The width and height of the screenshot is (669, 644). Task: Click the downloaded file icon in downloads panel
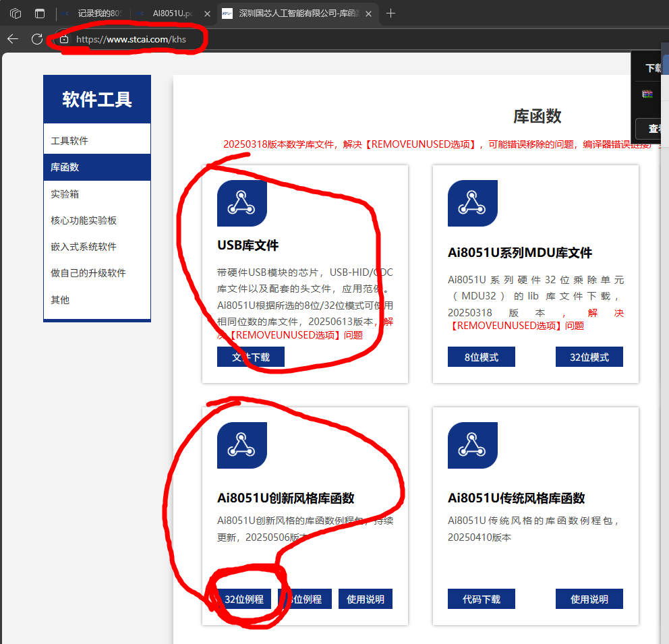click(647, 94)
